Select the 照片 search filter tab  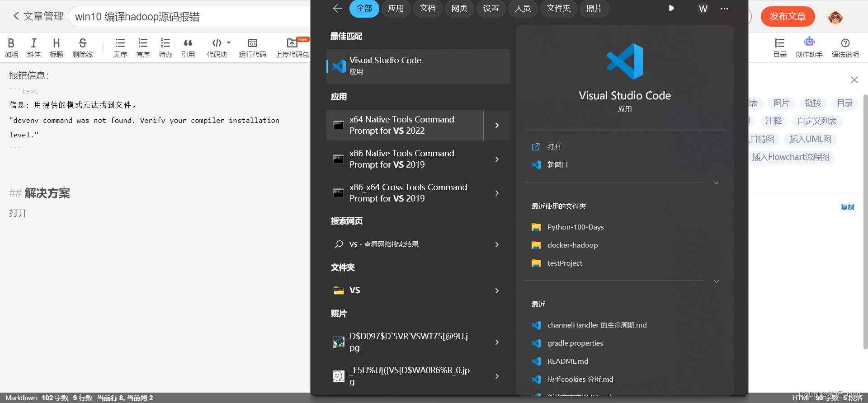click(x=594, y=9)
